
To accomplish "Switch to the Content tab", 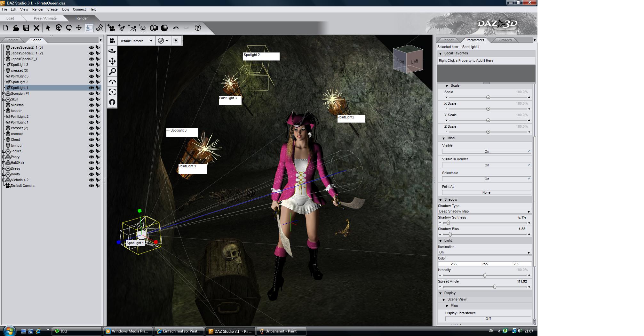I will point(12,40).
